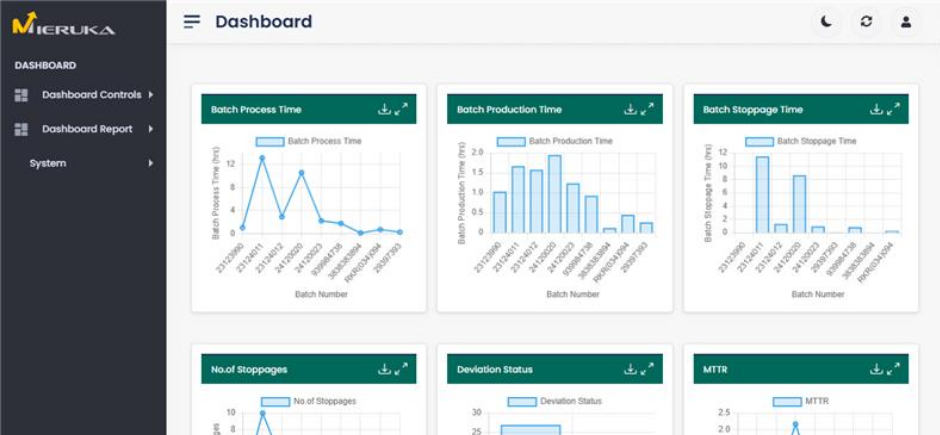The image size is (940, 435).
Task: Expand the Dashboard Controls submenu
Action: tap(91, 95)
